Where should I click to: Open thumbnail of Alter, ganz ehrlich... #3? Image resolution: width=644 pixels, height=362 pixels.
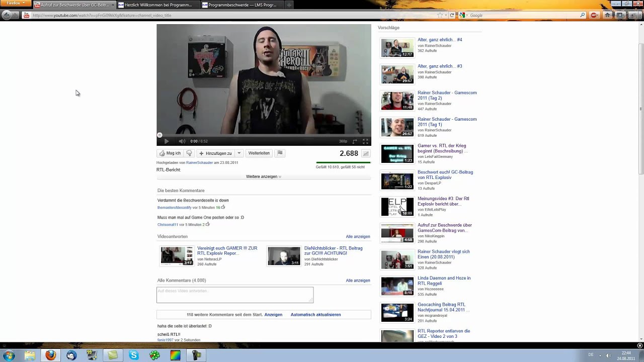coord(397,74)
